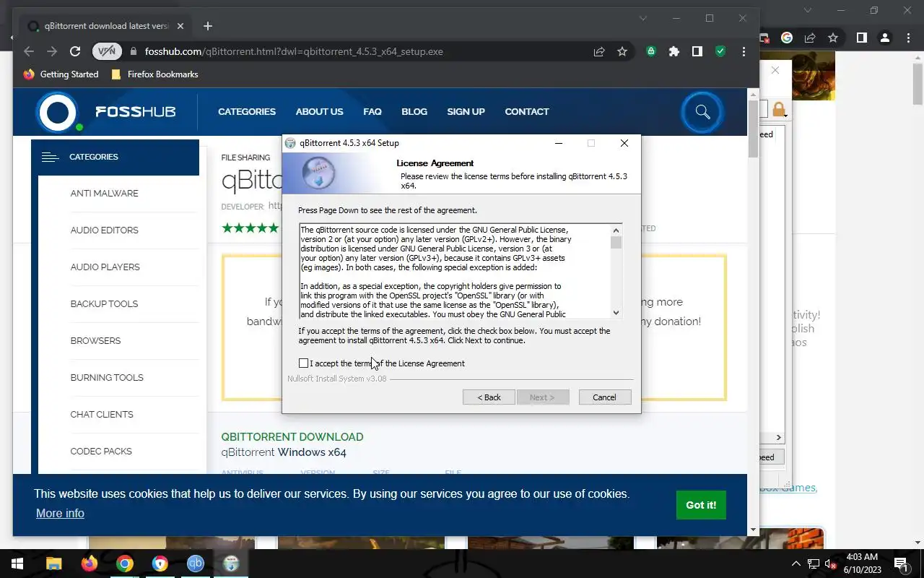Bookmark this page with star icon
The width and height of the screenshot is (924, 578).
click(622, 51)
